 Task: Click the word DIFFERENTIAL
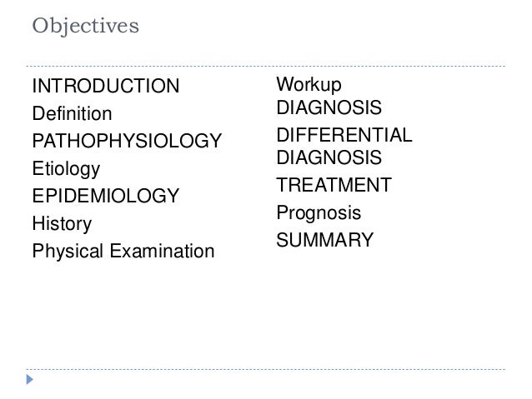344,135
